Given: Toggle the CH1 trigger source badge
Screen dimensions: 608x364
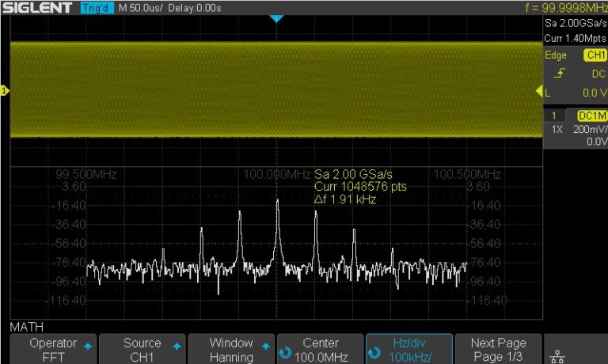Looking at the screenshot, I should [x=594, y=55].
